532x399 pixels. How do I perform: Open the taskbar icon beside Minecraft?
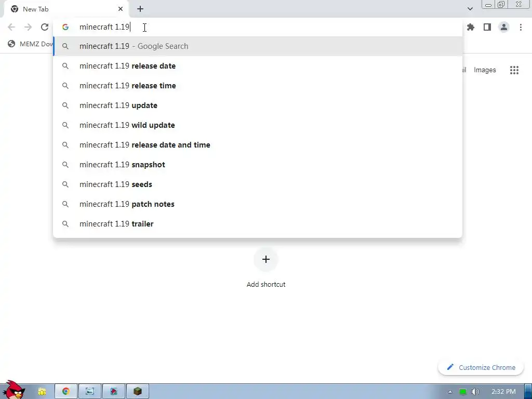pyautogui.click(x=114, y=392)
